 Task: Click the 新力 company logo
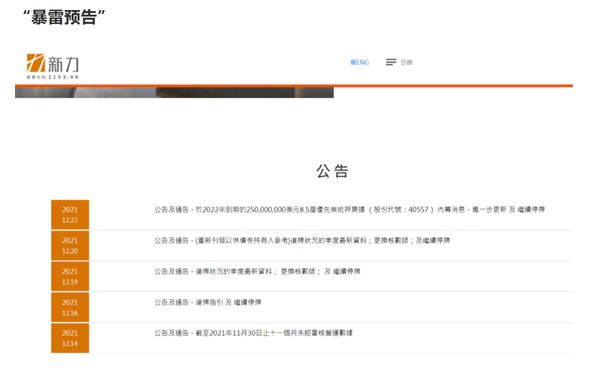pyautogui.click(x=53, y=66)
